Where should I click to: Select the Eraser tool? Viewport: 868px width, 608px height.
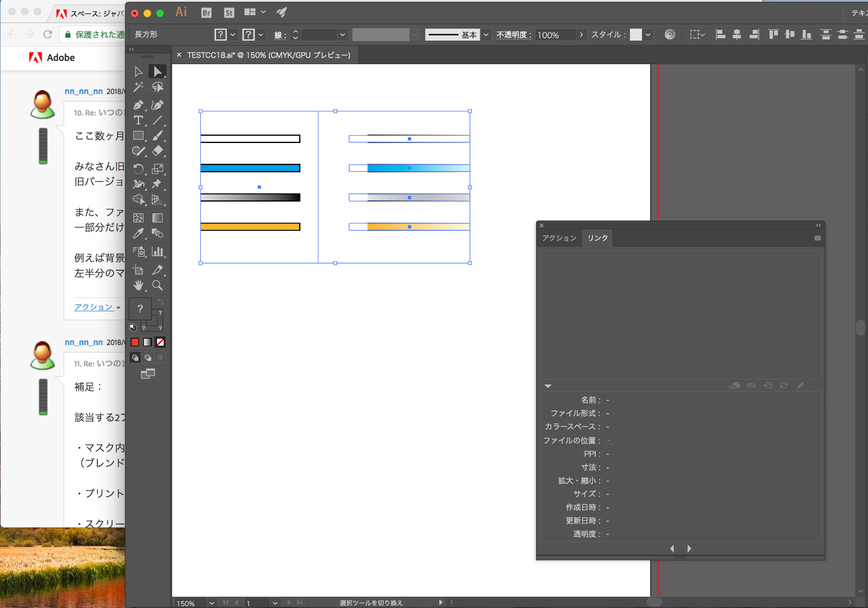pos(158,151)
